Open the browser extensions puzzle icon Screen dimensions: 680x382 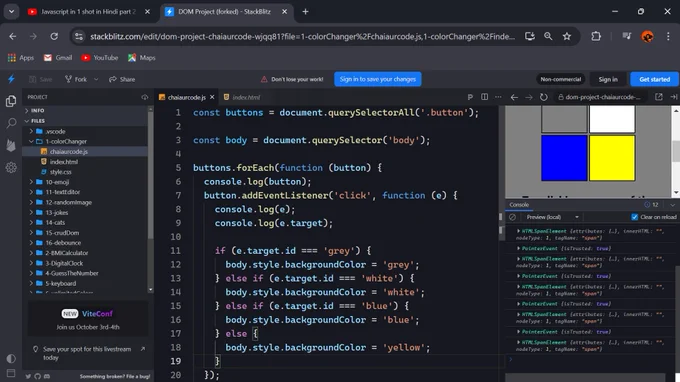(596, 36)
